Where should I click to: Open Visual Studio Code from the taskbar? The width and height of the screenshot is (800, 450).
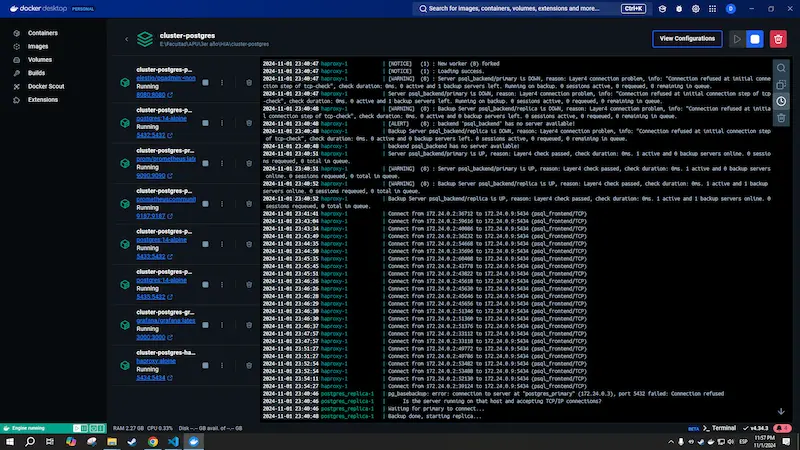[173, 442]
